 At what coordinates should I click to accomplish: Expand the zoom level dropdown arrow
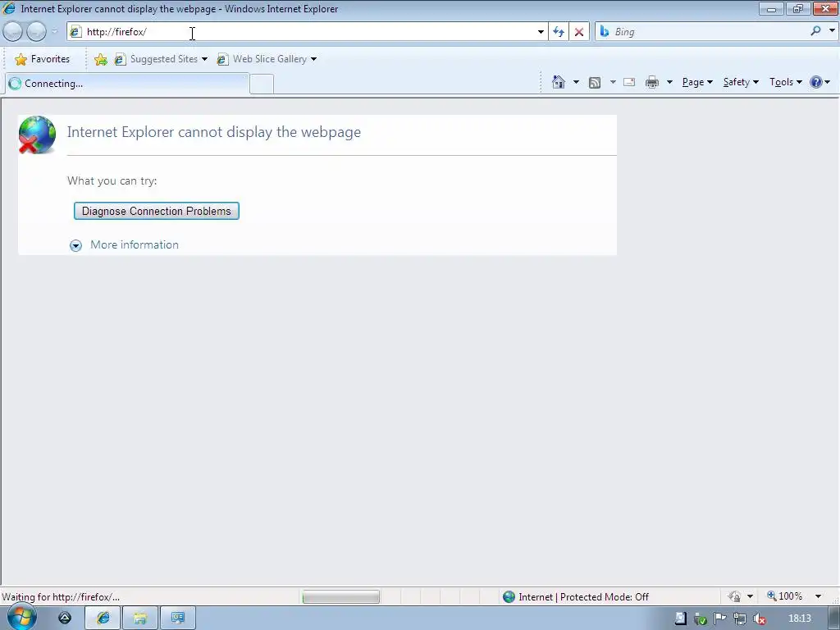tap(818, 596)
